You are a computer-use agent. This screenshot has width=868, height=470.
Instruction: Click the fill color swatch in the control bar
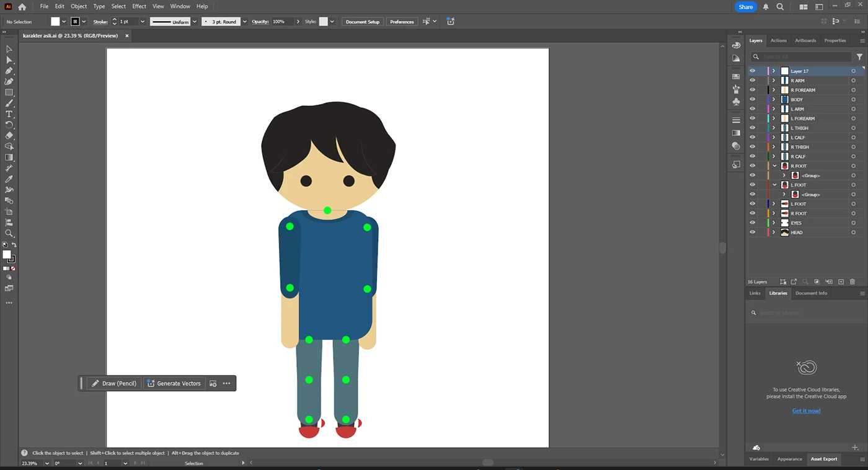(55, 22)
